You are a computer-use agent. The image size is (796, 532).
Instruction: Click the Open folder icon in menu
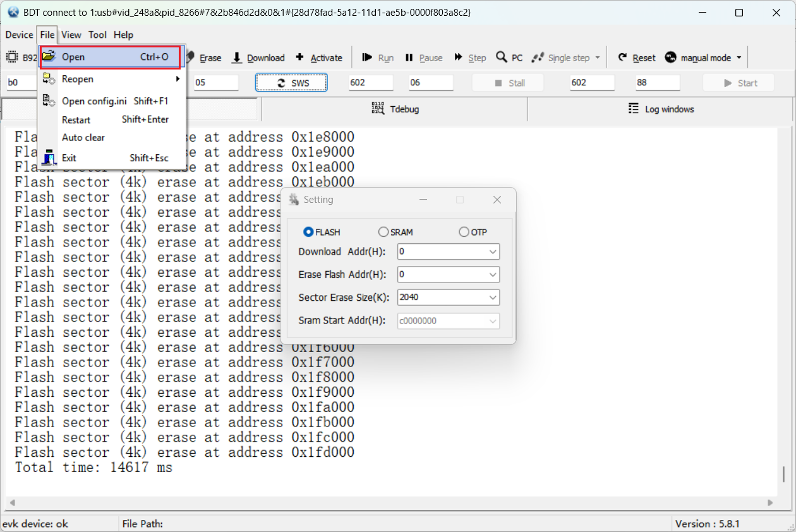[49, 57]
